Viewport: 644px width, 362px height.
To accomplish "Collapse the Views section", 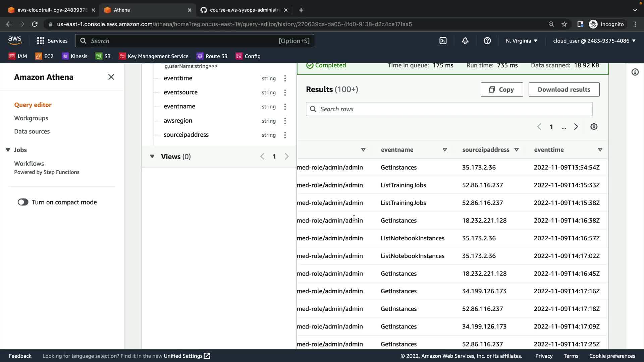I will click(152, 157).
